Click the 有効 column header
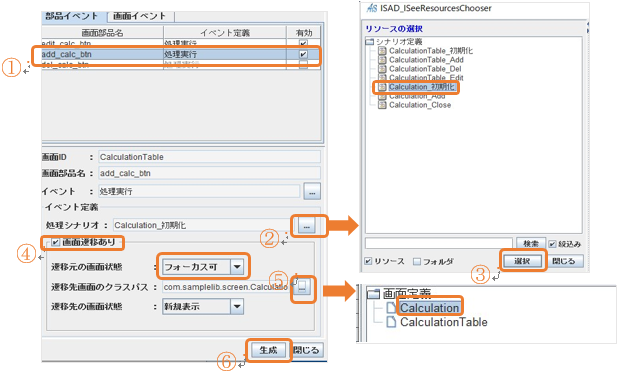Image resolution: width=617 pixels, height=371 pixels. point(303,33)
